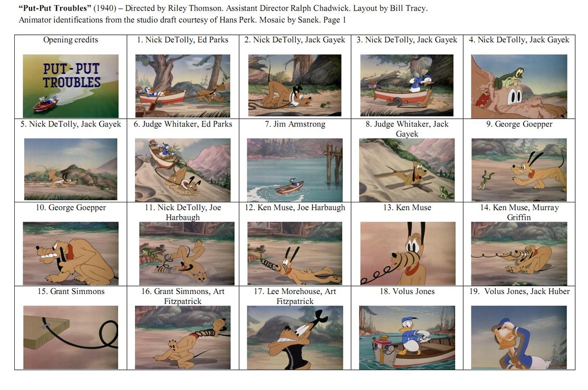This screenshot has height=390, width=588.
Task: Click scene 3 image of Donald on boat
Action: 407,85
